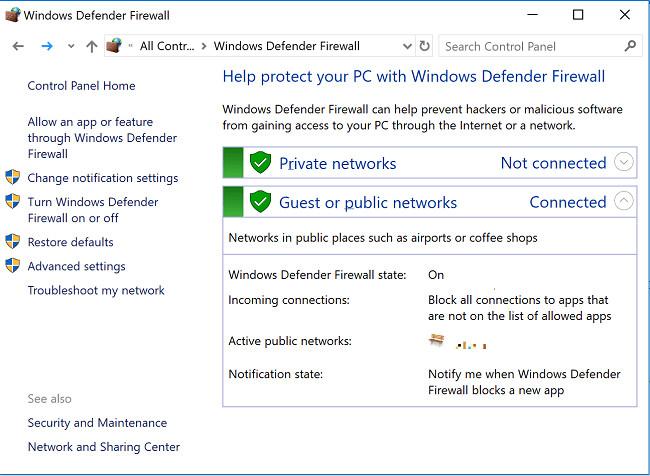Click shield icon beside Turn Windows Defender Firewall
This screenshot has height=476, width=650.
tap(12, 201)
